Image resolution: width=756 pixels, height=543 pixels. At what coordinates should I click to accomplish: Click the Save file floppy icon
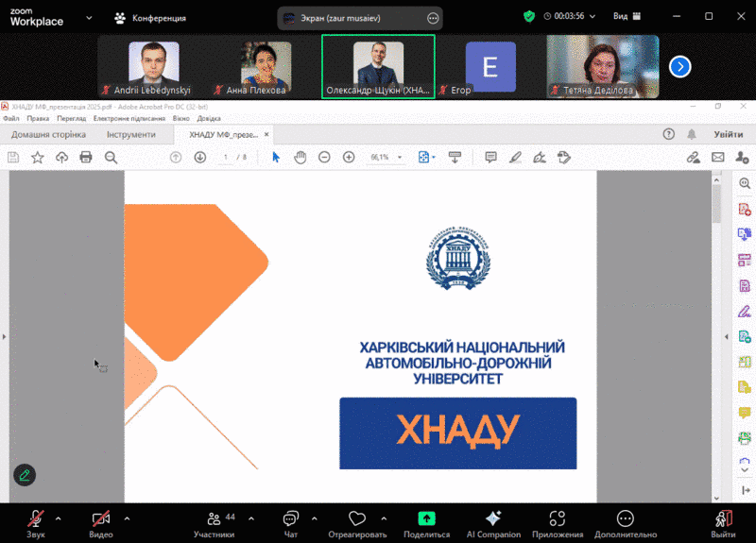click(13, 157)
